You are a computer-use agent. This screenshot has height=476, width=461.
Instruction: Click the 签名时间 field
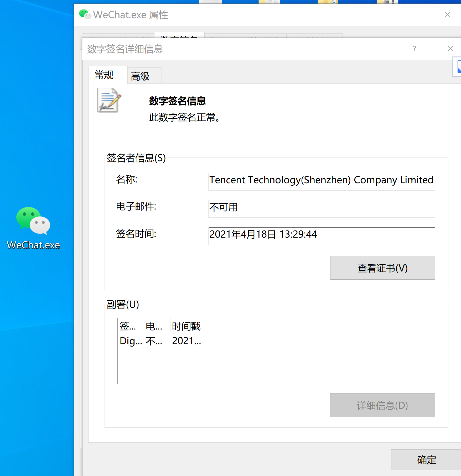(322, 236)
